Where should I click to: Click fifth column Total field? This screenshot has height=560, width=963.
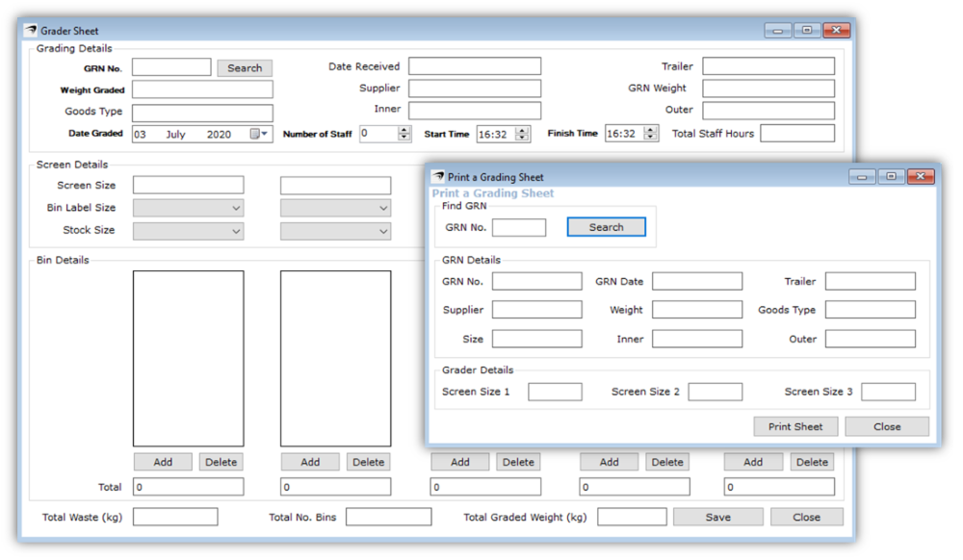click(x=779, y=487)
